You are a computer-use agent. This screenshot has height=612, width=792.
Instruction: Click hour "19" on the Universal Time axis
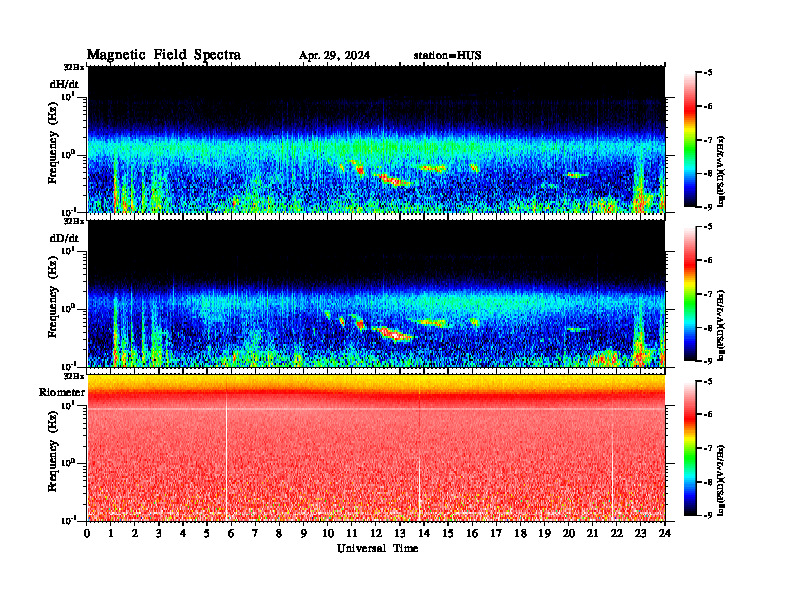[x=544, y=533]
